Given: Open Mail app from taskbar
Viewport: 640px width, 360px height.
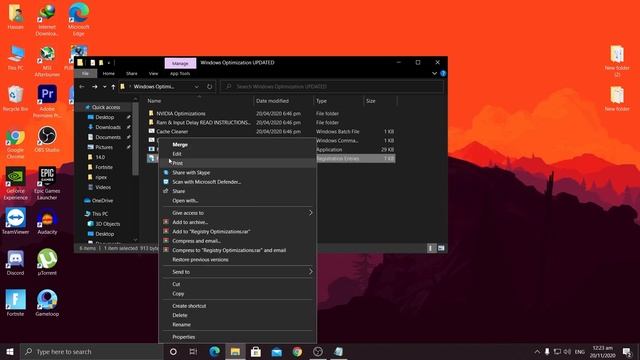Looking at the screenshot, I should pyautogui.click(x=277, y=351).
